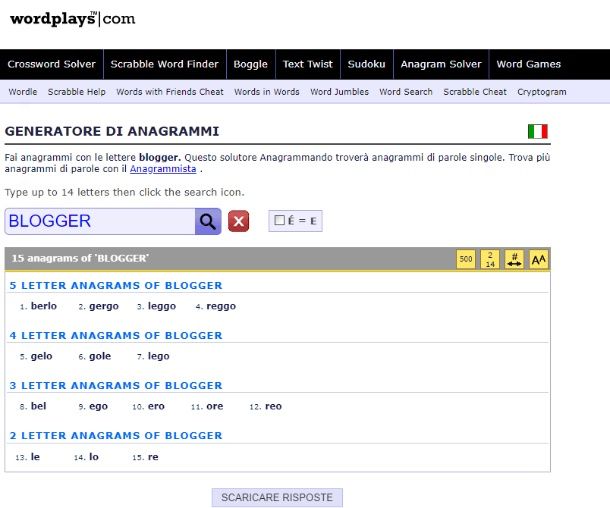Select the anagram word gole

pyautogui.click(x=100, y=356)
